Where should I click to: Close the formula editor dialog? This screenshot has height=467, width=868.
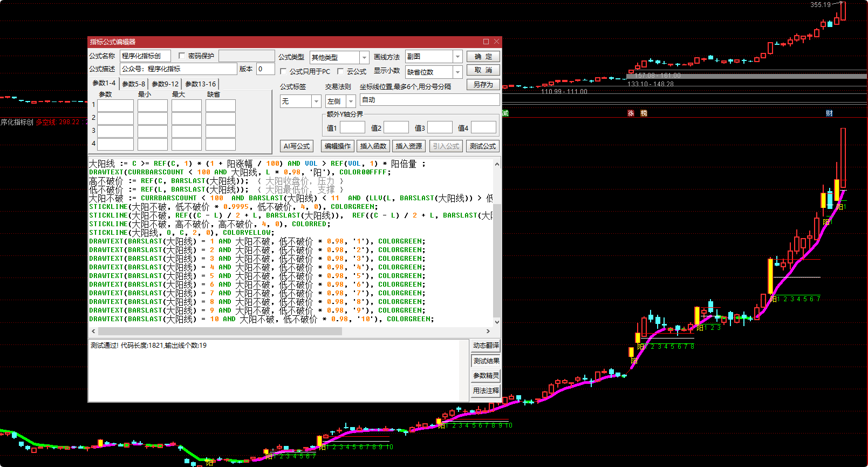497,42
